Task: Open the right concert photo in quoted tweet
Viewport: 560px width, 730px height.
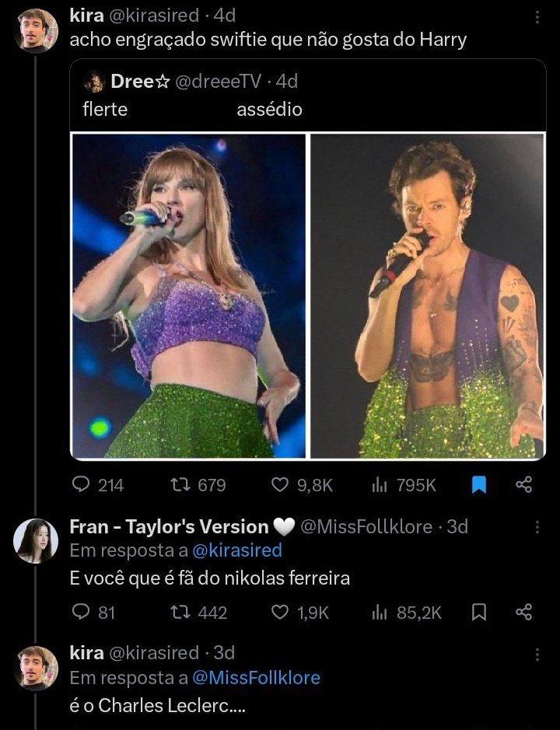Action: coord(427,296)
